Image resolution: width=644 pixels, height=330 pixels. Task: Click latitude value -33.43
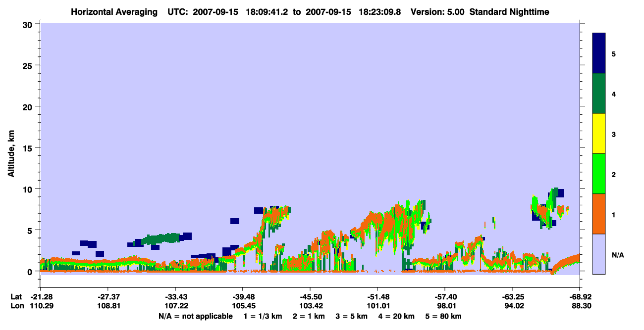(x=175, y=297)
